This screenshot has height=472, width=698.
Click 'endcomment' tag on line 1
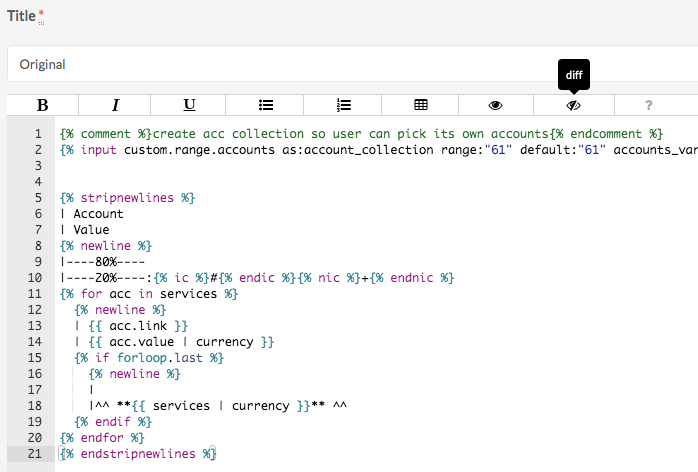[606, 134]
